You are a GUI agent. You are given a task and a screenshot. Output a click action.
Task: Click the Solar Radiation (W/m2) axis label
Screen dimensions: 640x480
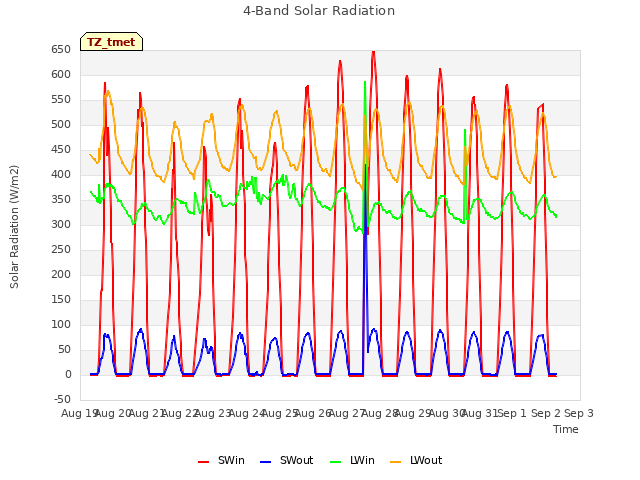(14, 227)
